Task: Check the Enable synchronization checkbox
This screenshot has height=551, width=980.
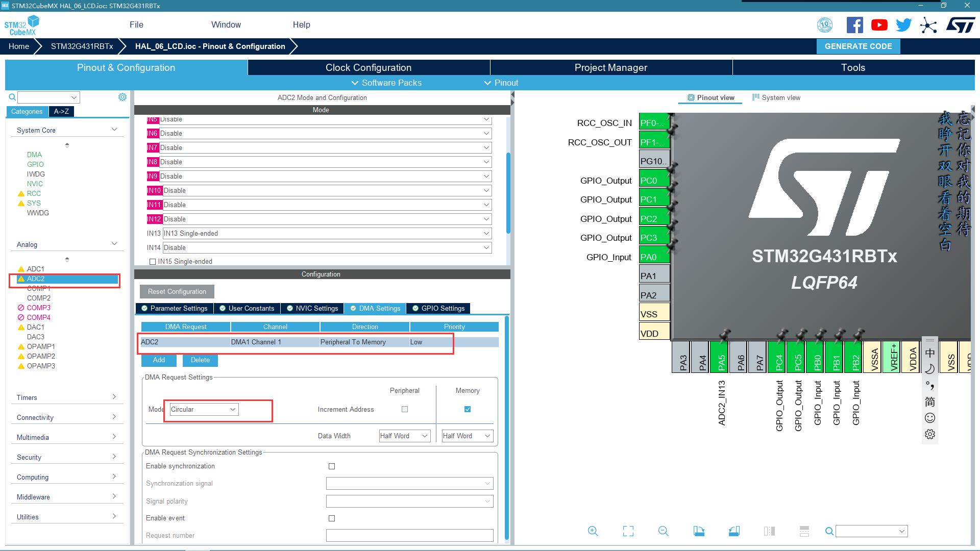Action: [x=332, y=466]
